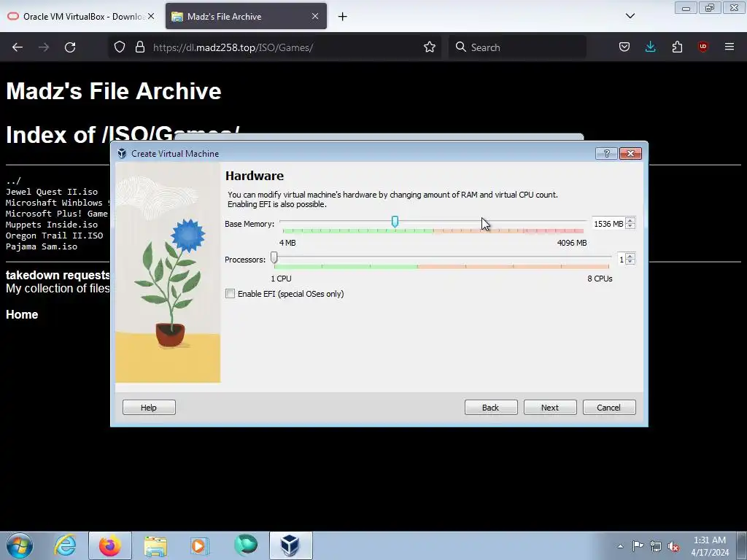The width and height of the screenshot is (747, 560).
Task: Open the Pocket save icon
Action: tap(624, 47)
